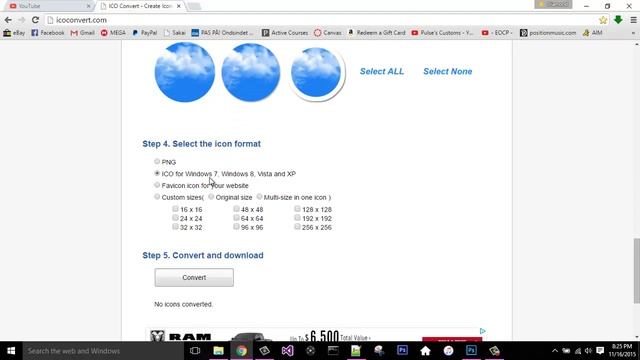Reload the icoconvert.com page
The image size is (640, 360).
(35, 20)
